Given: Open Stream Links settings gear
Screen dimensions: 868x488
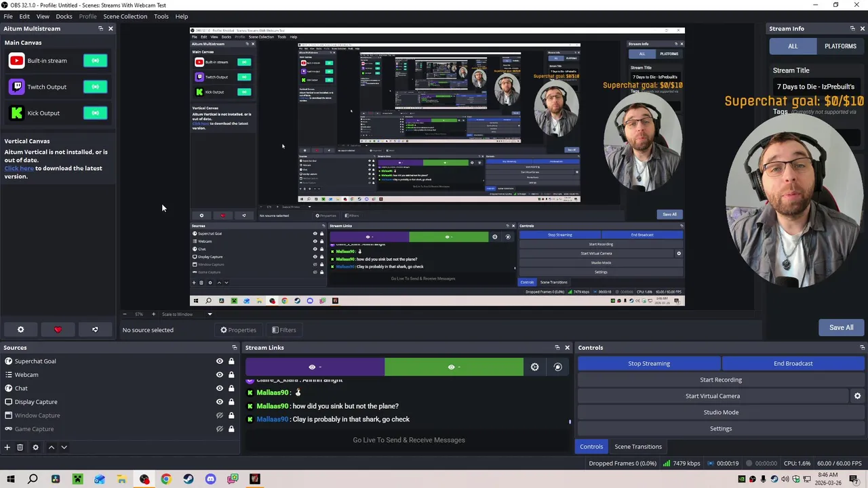Looking at the screenshot, I should [x=535, y=367].
